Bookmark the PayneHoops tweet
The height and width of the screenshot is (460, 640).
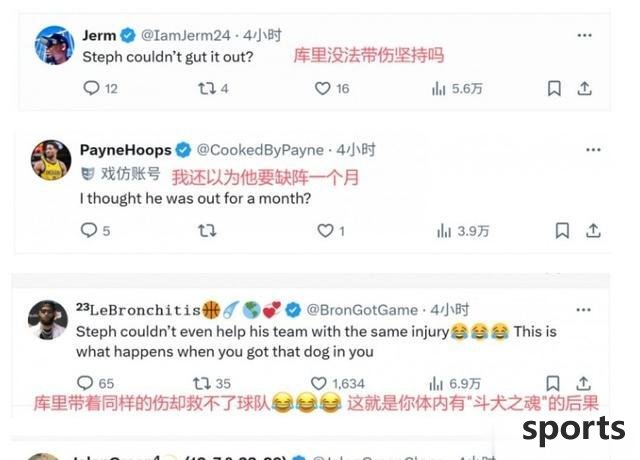click(562, 231)
